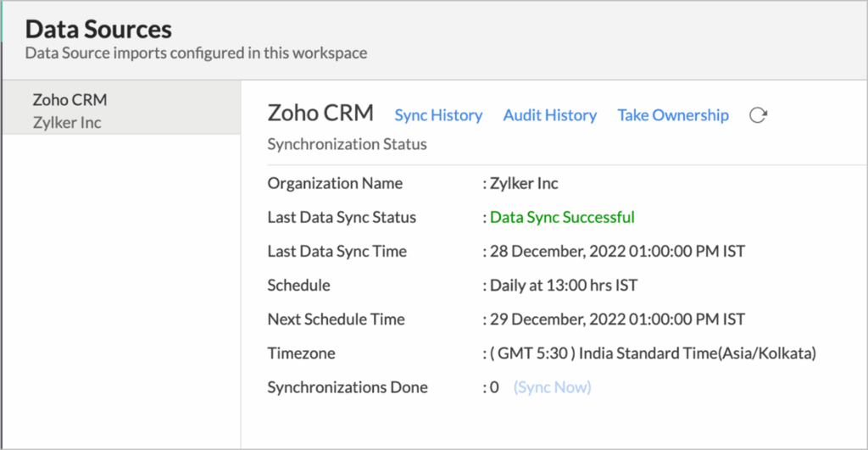Screen dimensions: 868x450
Task: Click the Organization Name field label
Action: coord(335,183)
